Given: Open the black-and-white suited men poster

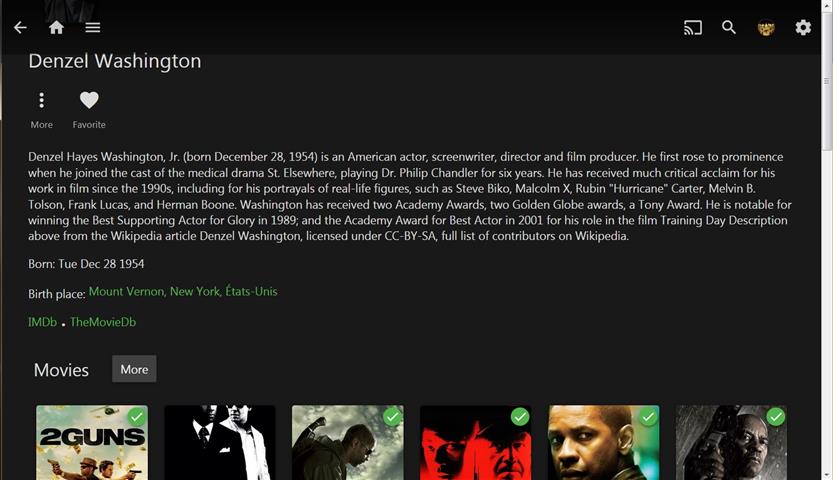Looking at the screenshot, I should click(220, 443).
